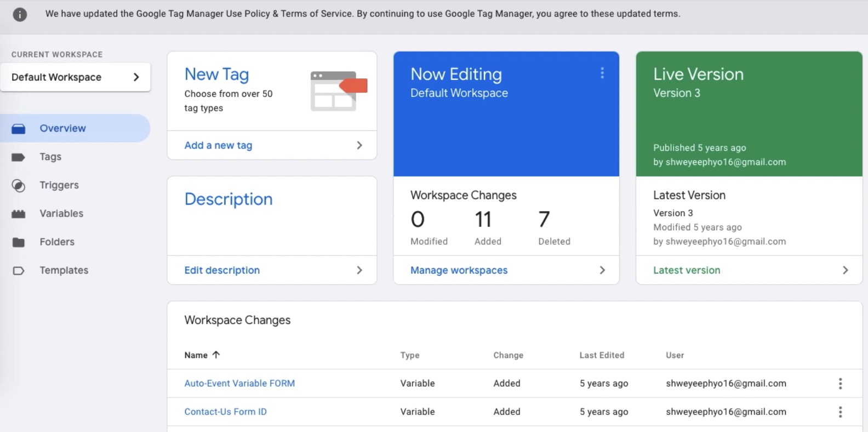Click the chevron beside Manage workspaces
Image resolution: width=868 pixels, height=432 pixels.
pos(602,270)
